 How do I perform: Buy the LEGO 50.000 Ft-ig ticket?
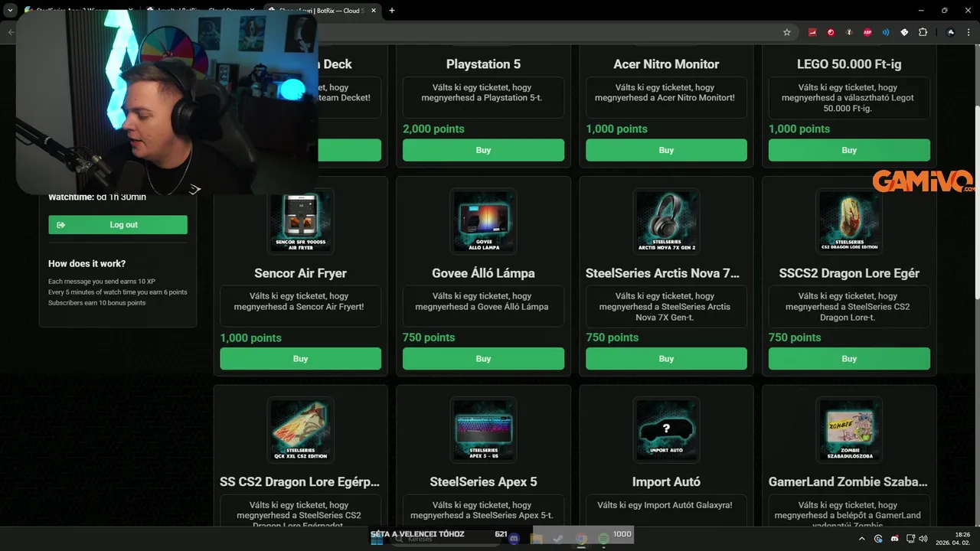849,150
